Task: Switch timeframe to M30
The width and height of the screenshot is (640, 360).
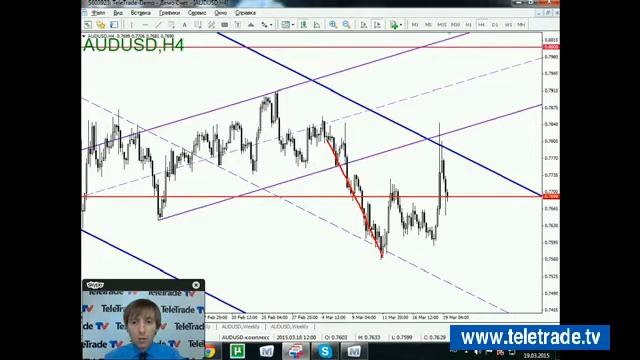Action: click(455, 25)
